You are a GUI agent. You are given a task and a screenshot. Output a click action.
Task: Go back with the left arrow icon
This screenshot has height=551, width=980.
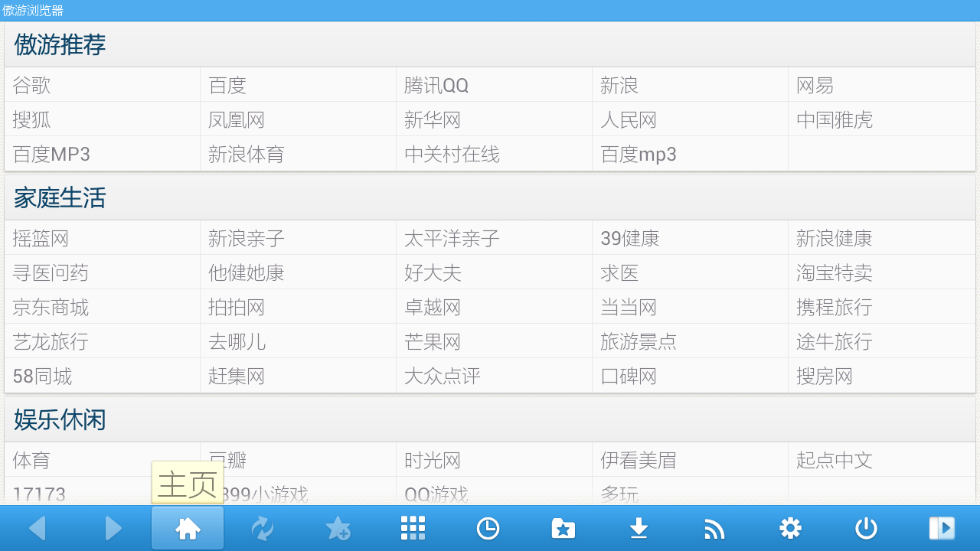point(38,528)
